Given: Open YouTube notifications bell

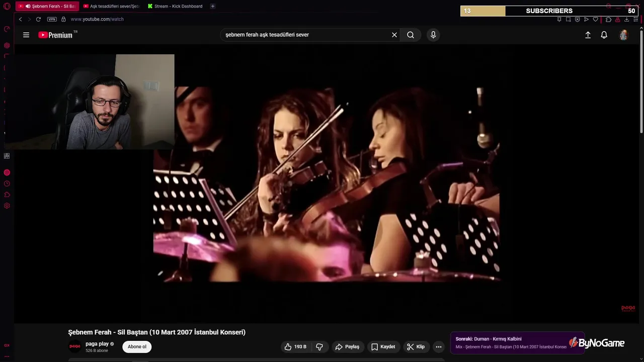Looking at the screenshot, I should [x=604, y=35].
